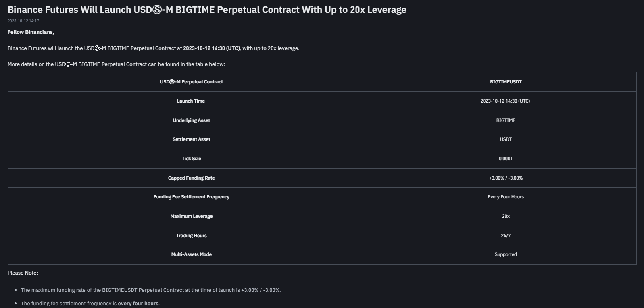Viewport: 644px width, 308px height.
Task: Click the 0.0001 tick size value
Action: (506, 159)
